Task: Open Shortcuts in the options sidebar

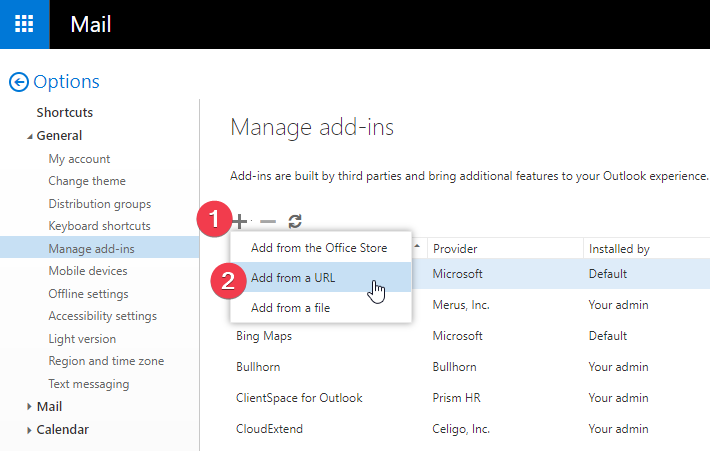Action: pyautogui.click(x=65, y=113)
